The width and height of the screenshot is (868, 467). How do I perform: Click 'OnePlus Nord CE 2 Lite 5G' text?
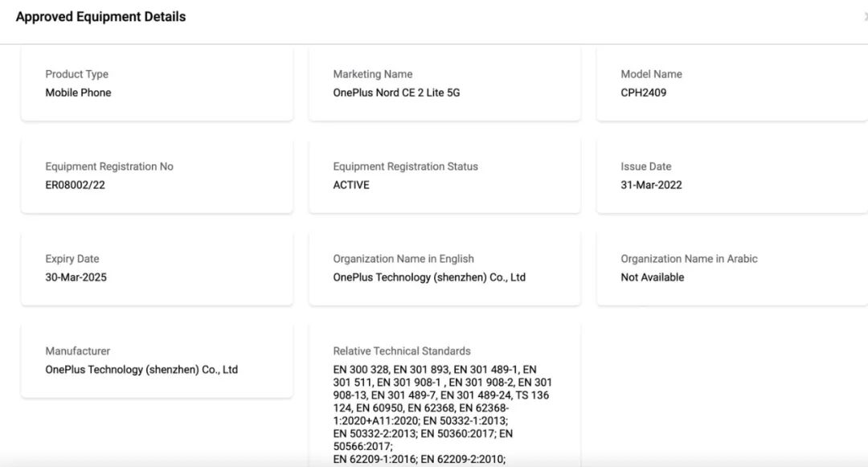point(396,92)
